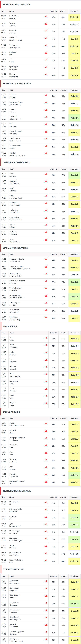Click Under 2.5 prediction for Lorient vs Angers SCO
This screenshot has height=644, width=81.
tap(74, 475)
